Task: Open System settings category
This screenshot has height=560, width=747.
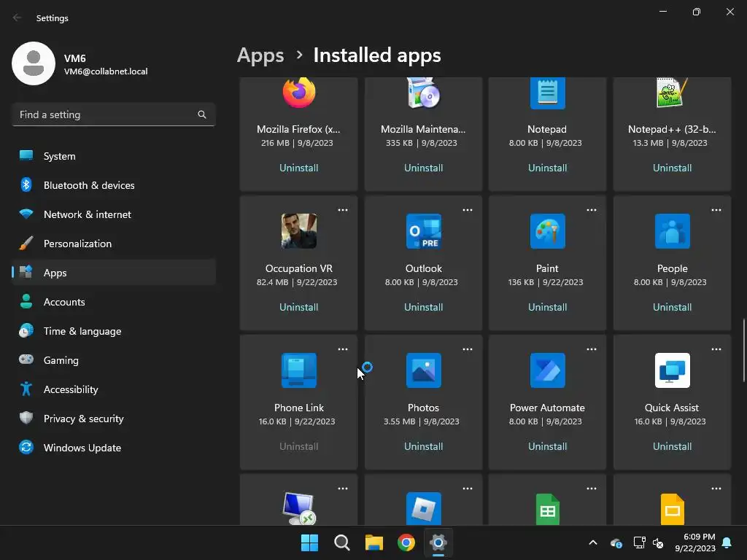Action: pos(114,156)
